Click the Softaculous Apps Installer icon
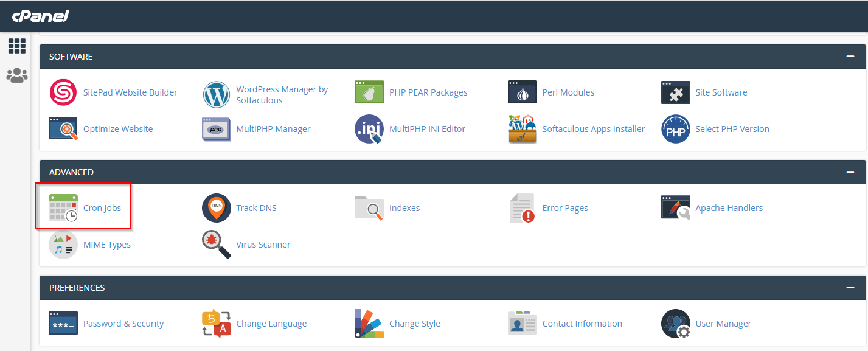Screen dimensions: 868x351 [x=523, y=129]
